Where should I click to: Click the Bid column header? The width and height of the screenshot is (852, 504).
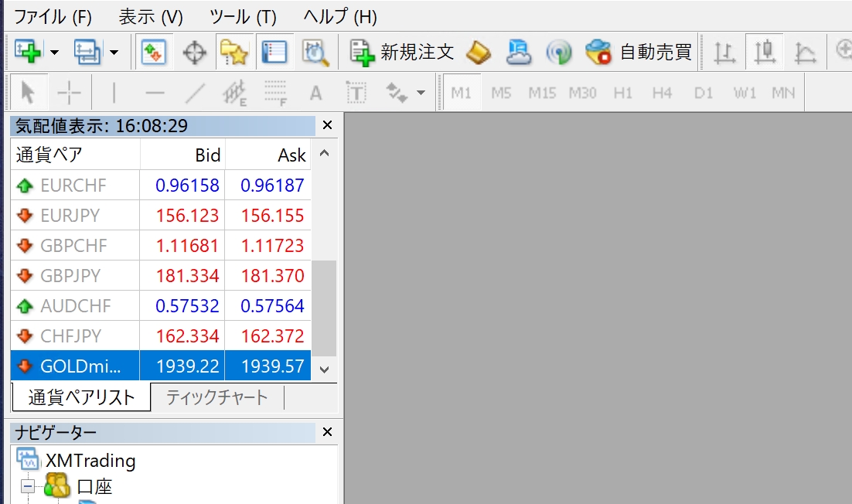click(x=182, y=155)
